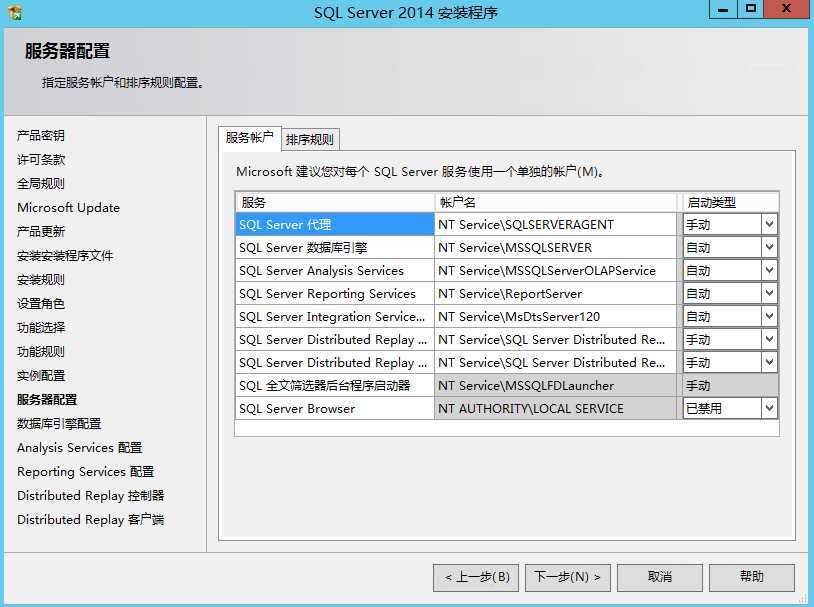Image resolution: width=814 pixels, height=607 pixels.
Task: Open startup type dropdown for SQL Server 数据库引擎
Action: coord(769,247)
